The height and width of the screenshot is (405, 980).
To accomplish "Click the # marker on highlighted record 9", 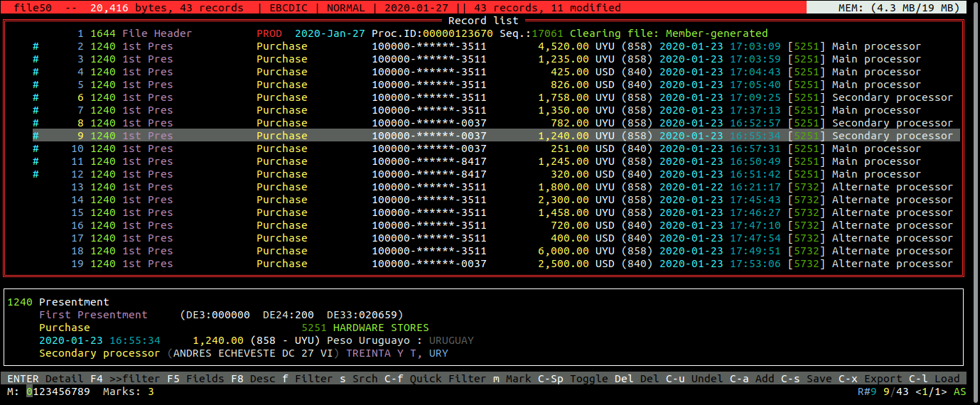I will [x=36, y=136].
